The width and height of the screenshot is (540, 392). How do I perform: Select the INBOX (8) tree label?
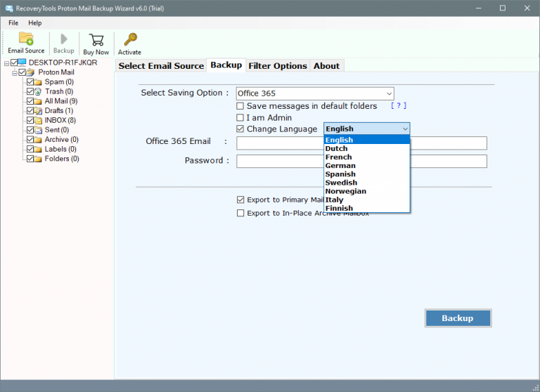click(x=60, y=120)
